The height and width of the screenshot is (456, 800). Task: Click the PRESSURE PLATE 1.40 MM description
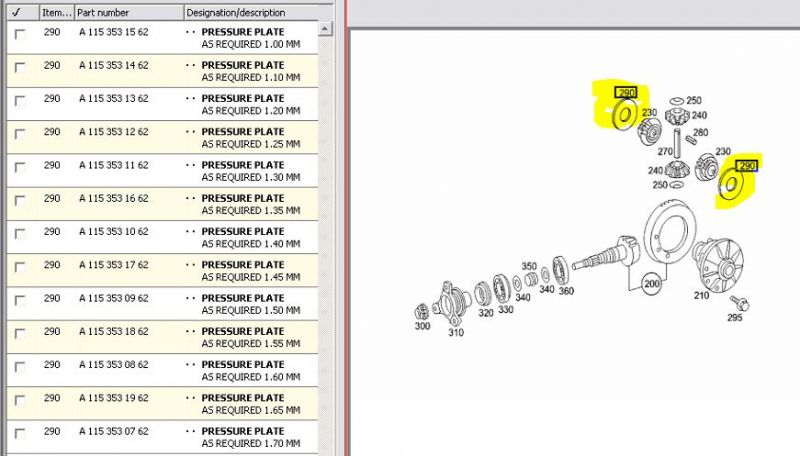[x=243, y=238]
